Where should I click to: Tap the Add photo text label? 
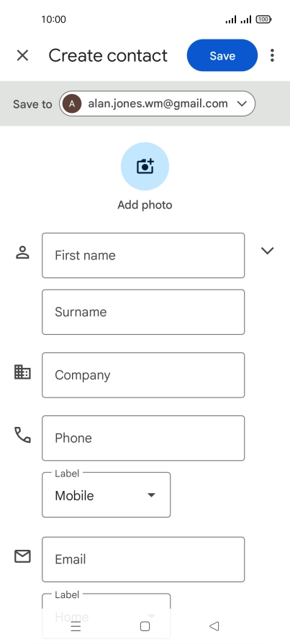145,205
